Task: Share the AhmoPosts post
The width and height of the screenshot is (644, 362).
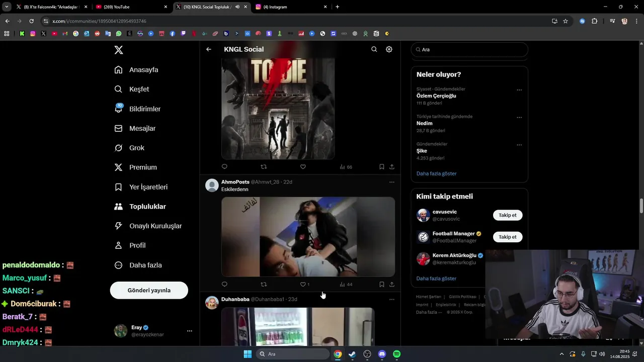Action: click(x=392, y=284)
